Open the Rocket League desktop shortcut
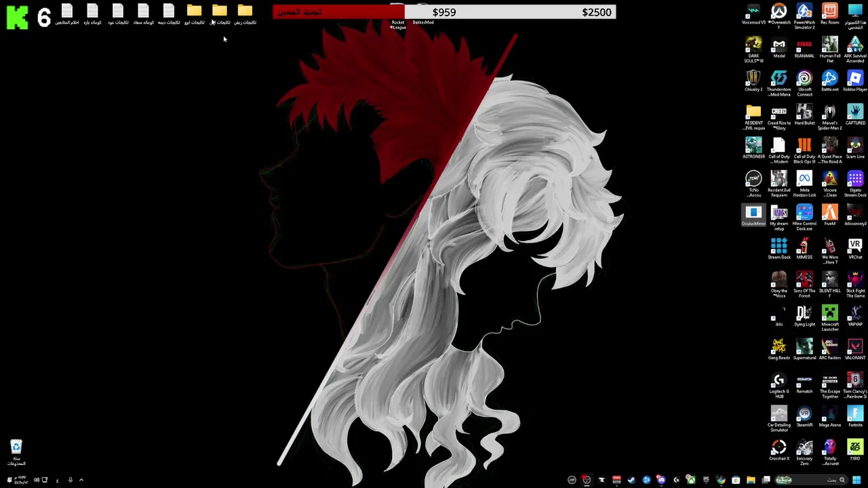This screenshot has width=868, height=488. (x=398, y=16)
